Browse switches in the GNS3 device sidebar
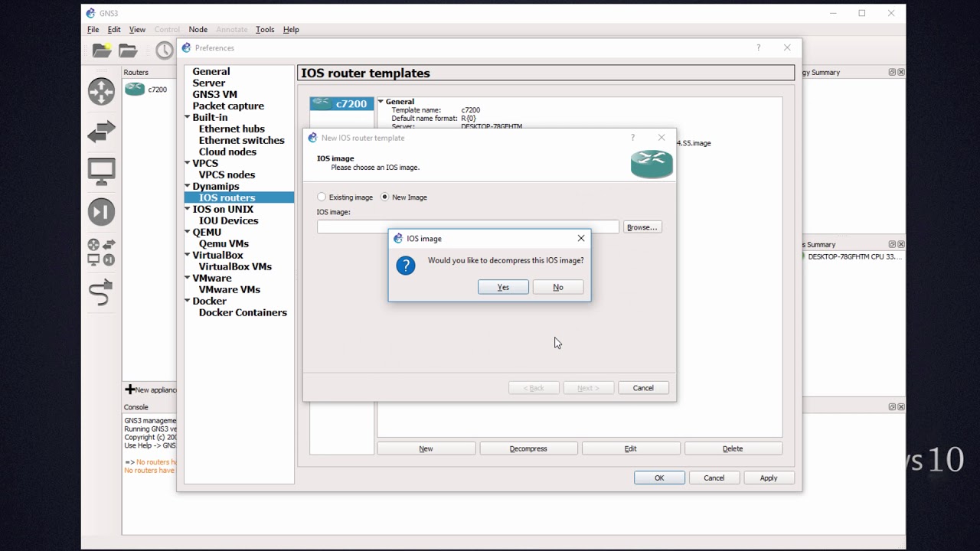The height and width of the screenshot is (551, 980). click(101, 132)
